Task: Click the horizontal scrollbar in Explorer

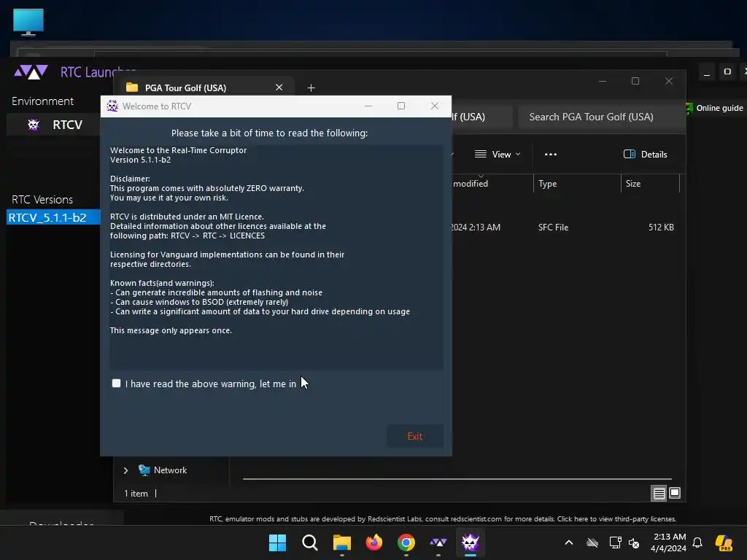Action: click(457, 479)
